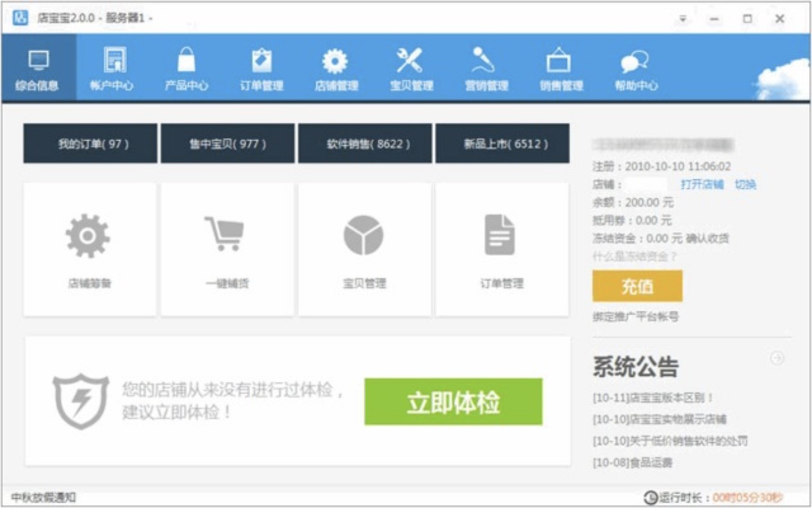
Task: Click the 00时05分30秒 runtime value
Action: (748, 498)
